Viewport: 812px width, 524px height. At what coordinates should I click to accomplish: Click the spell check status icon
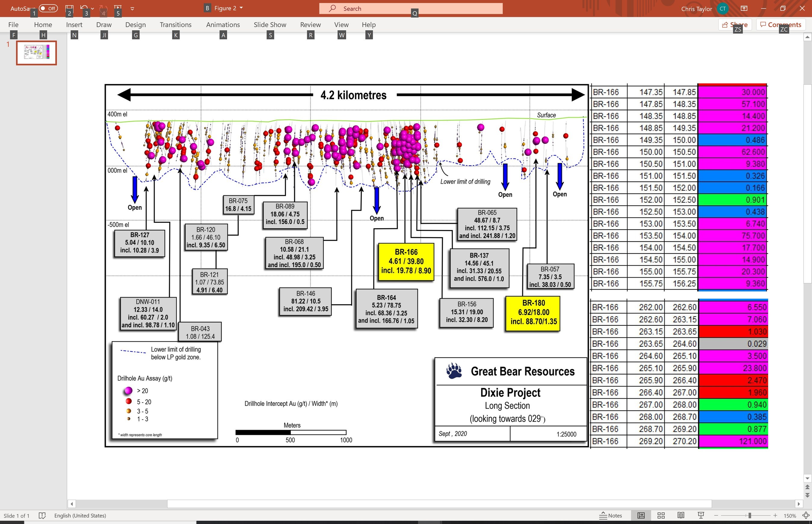click(x=42, y=516)
